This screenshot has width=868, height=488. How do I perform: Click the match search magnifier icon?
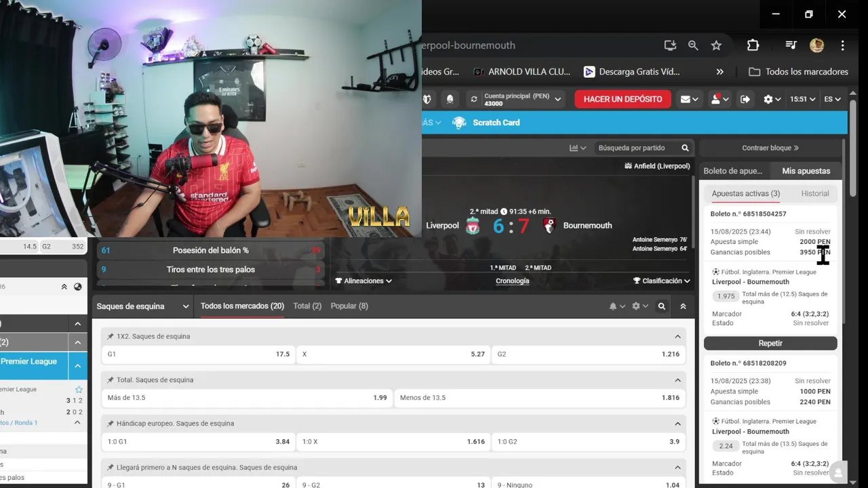(685, 148)
